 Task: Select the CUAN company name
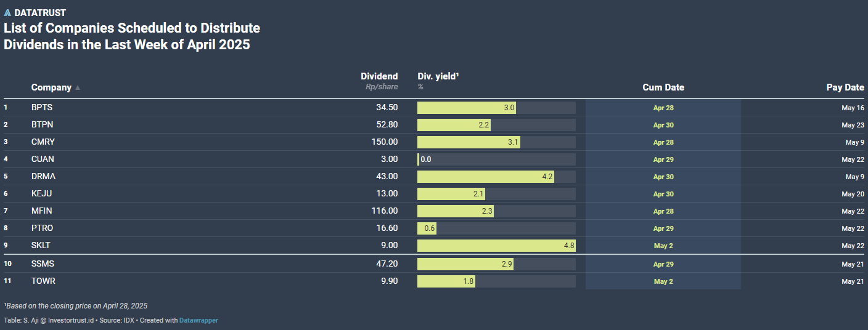[x=43, y=159]
